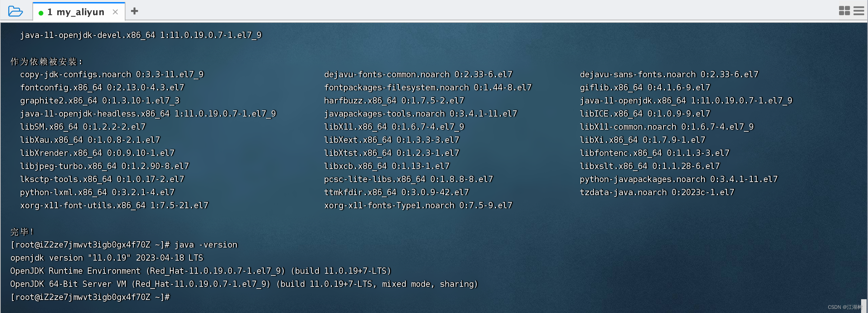Close the my_aliyun tab
868x313 pixels.
coord(115,12)
